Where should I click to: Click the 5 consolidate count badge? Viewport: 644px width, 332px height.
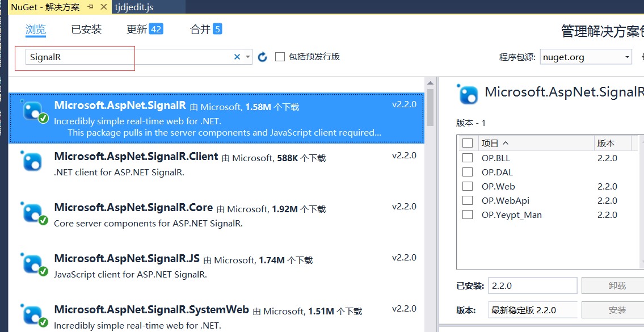coord(218,29)
